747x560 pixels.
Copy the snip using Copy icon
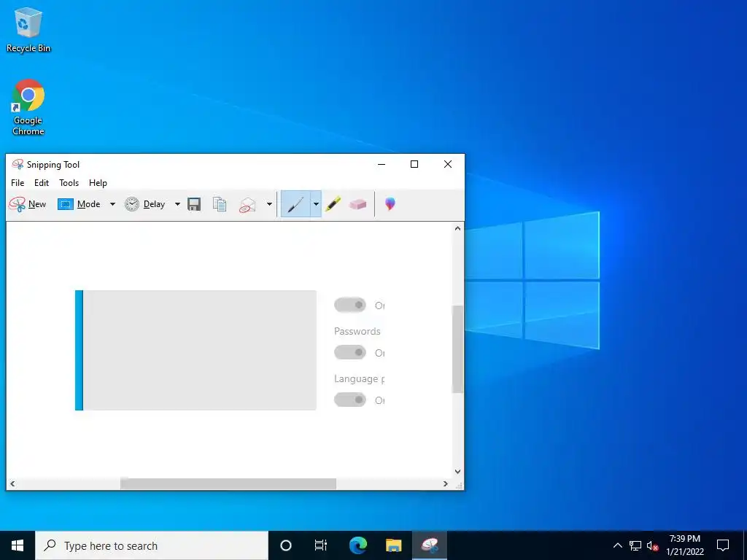220,204
